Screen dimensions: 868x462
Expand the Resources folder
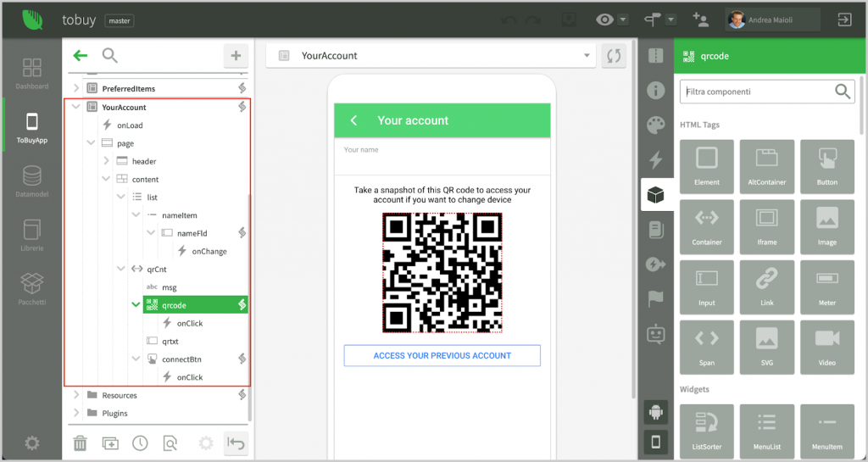click(x=76, y=395)
